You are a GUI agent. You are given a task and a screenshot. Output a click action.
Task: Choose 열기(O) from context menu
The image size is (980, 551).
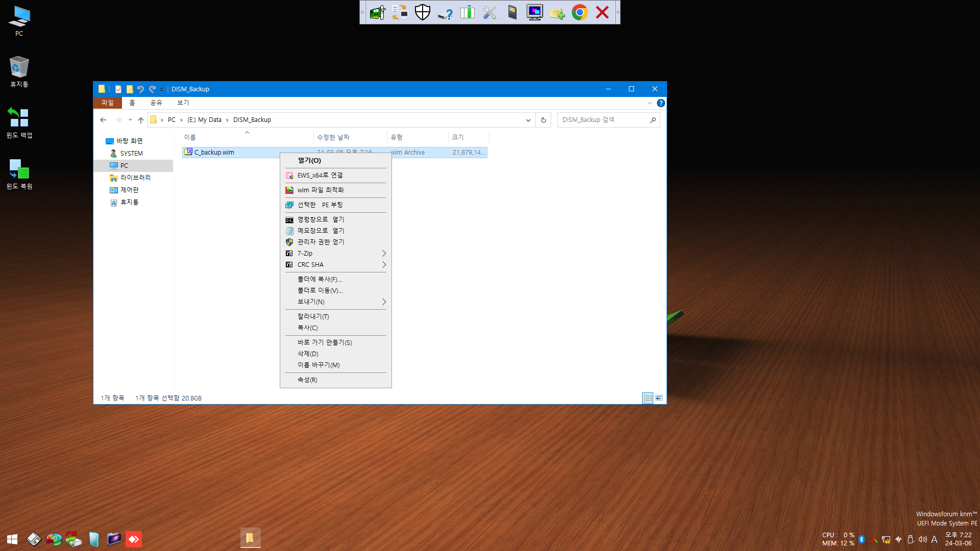coord(335,161)
